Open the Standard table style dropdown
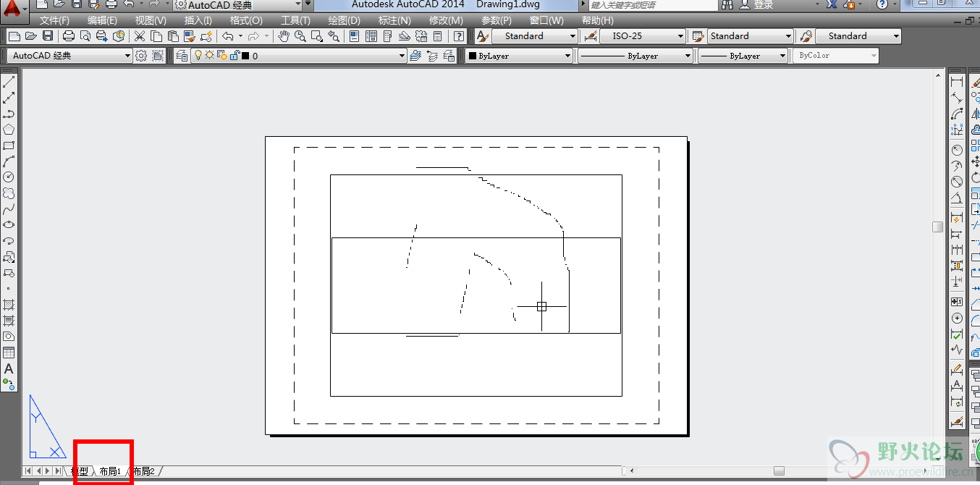Screen dimensions: 980x485 click(x=751, y=36)
